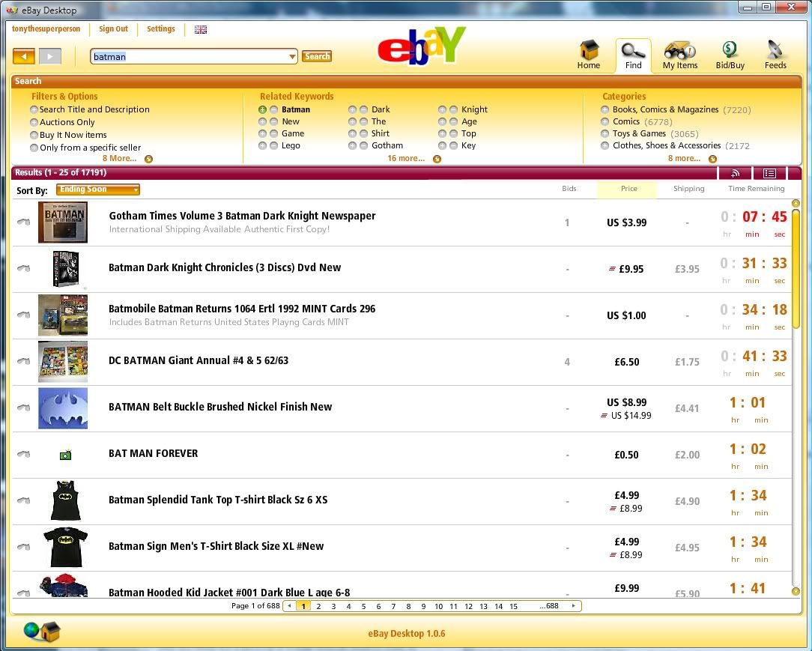Open the Sort By Ending Soon dropdown
Viewport: 812px width, 651px height.
[x=98, y=190]
